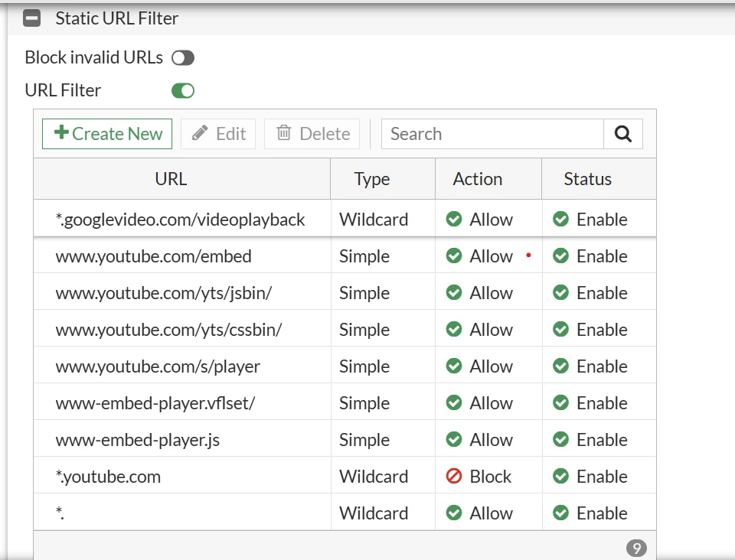Click Enable status icon in www-embed-player.vflset row
This screenshot has height=560, width=735.
tap(560, 402)
